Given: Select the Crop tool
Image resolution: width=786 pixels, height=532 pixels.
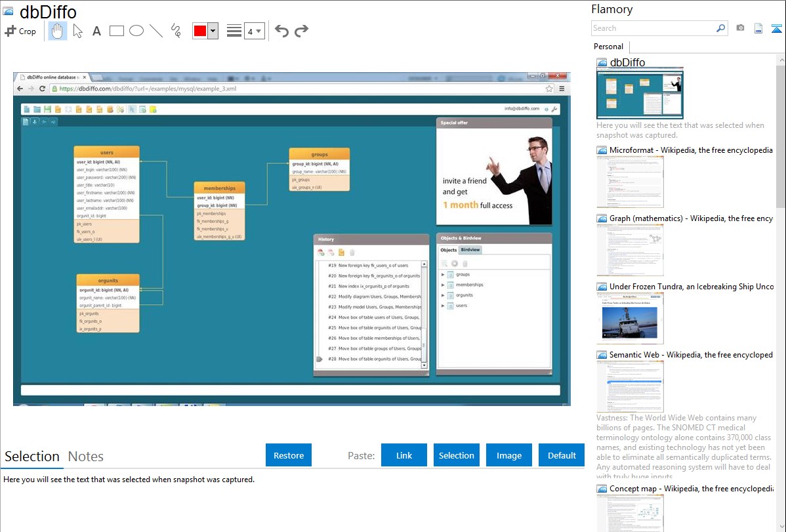Looking at the screenshot, I should pyautogui.click(x=20, y=31).
